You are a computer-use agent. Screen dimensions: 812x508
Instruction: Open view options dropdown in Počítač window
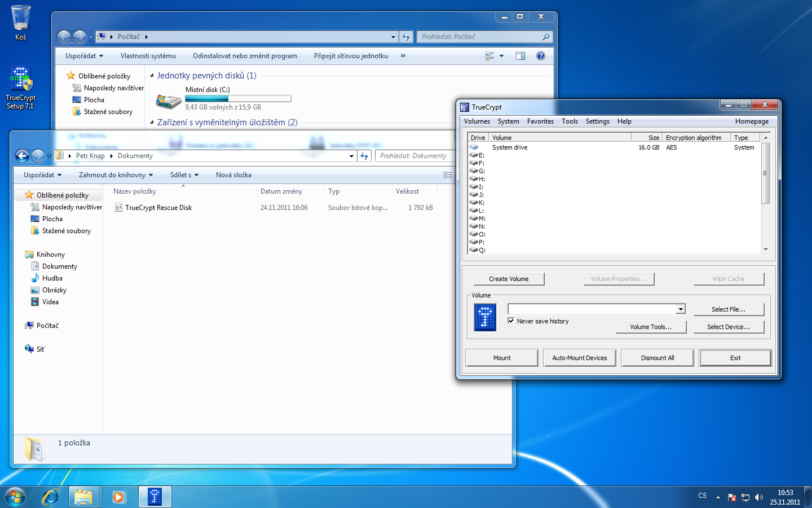[x=501, y=56]
